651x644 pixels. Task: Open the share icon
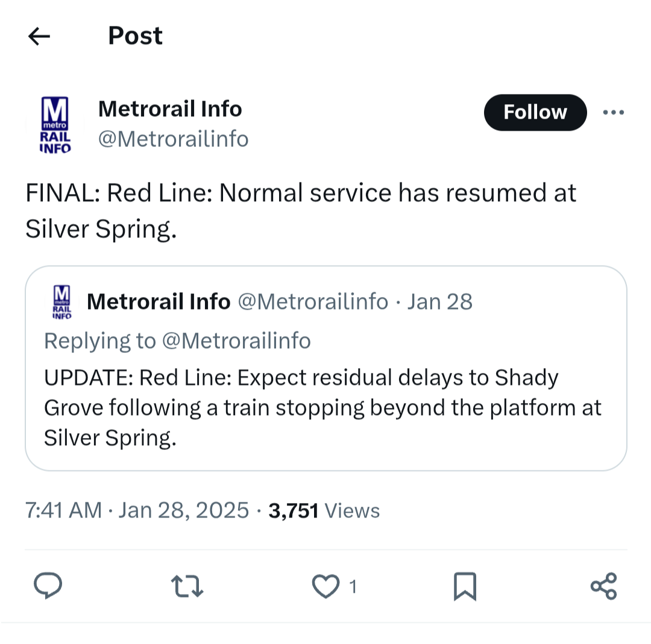click(603, 586)
